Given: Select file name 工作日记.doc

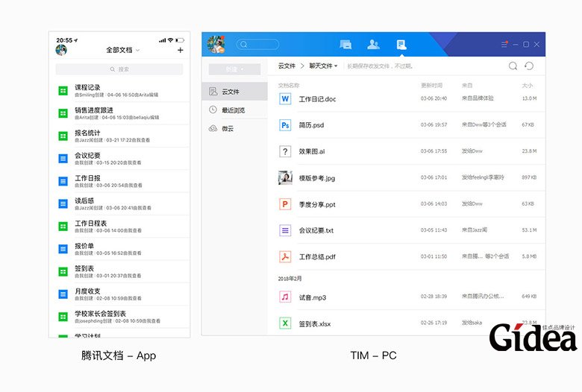Looking at the screenshot, I should click(317, 99).
